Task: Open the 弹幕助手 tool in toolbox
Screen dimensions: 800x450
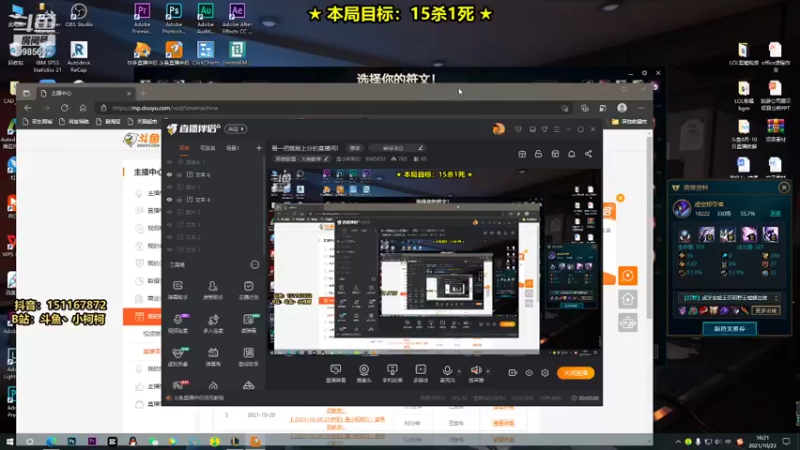Action: (178, 289)
